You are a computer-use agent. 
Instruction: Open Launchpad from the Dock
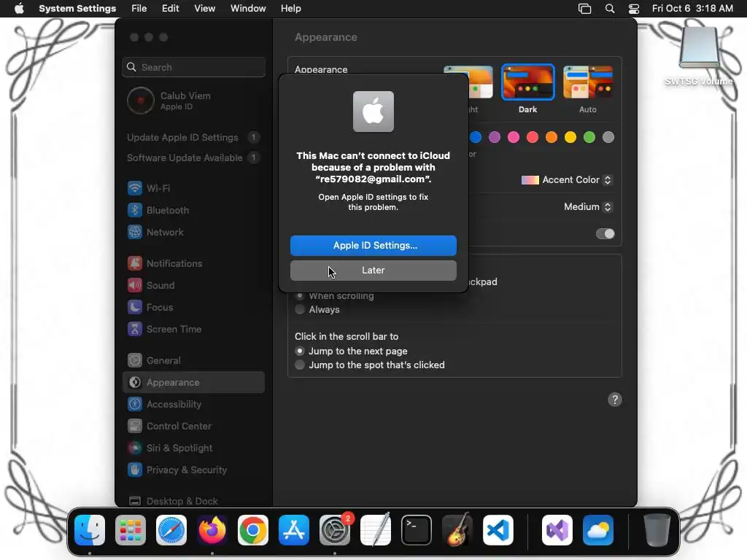[131, 530]
